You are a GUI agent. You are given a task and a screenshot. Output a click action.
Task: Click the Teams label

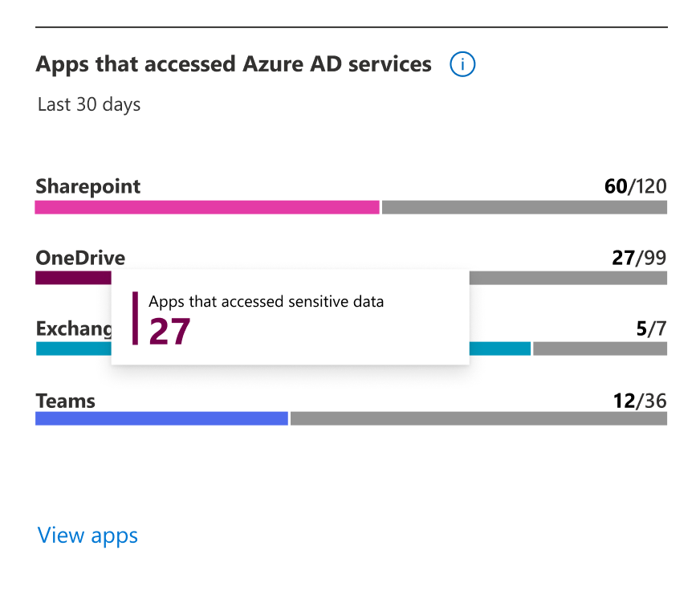coord(66,401)
